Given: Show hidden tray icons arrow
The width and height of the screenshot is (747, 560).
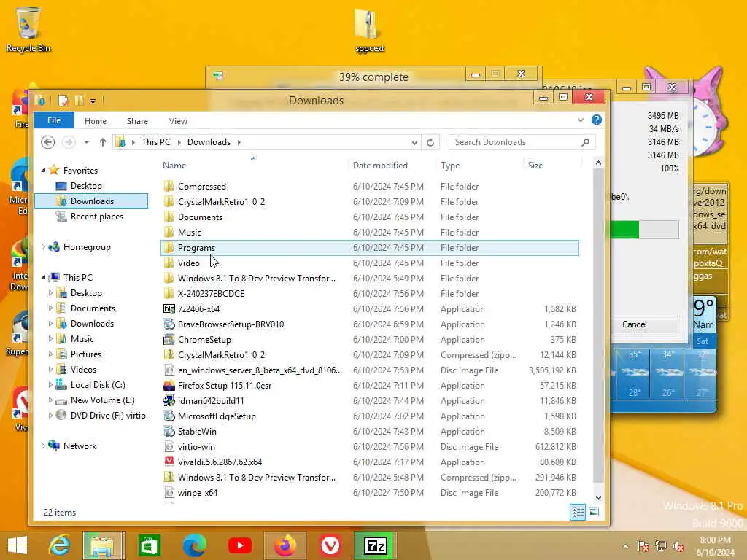Looking at the screenshot, I should tap(625, 546).
